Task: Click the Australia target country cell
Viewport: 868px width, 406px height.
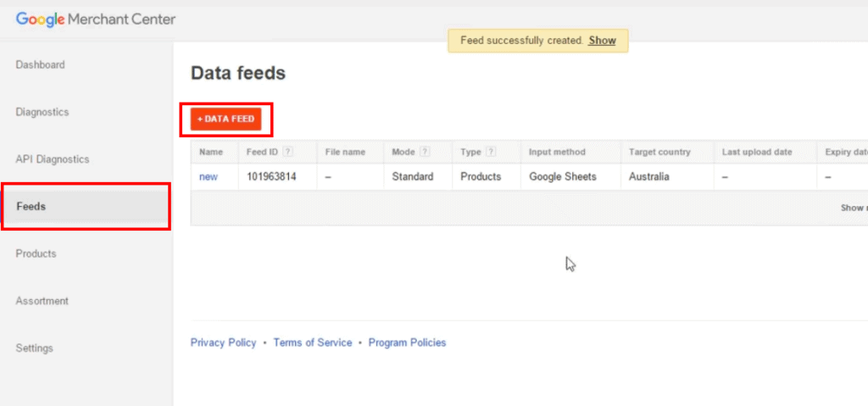Action: click(648, 177)
